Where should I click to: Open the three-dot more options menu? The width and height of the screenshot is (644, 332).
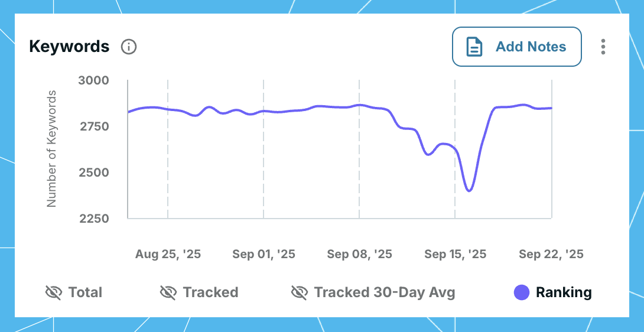click(x=603, y=47)
